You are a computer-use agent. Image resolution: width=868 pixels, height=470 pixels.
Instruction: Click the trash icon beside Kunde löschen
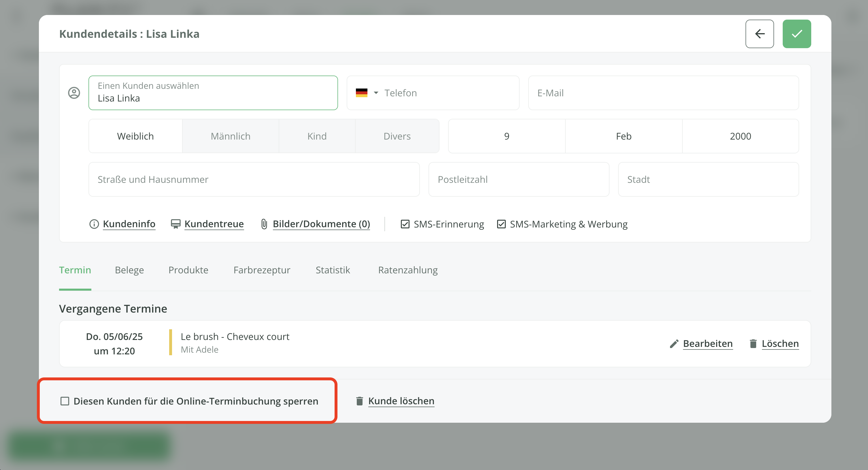[x=359, y=401]
